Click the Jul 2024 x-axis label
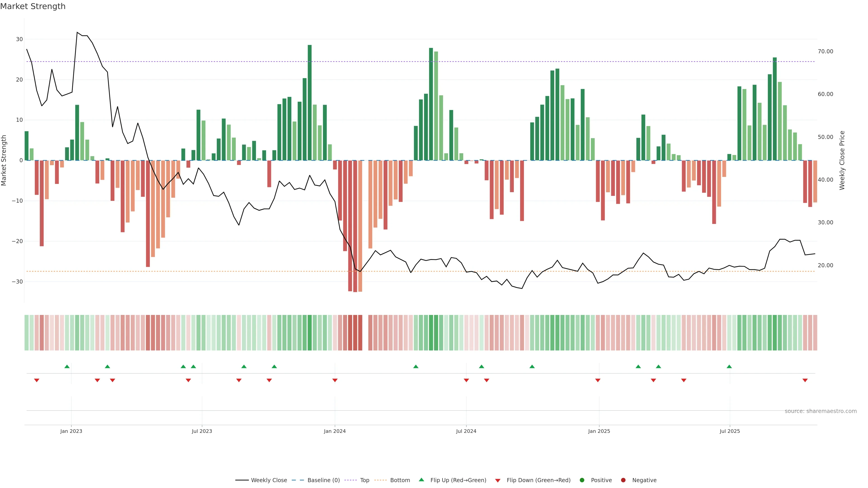The image size is (868, 488). [466, 431]
